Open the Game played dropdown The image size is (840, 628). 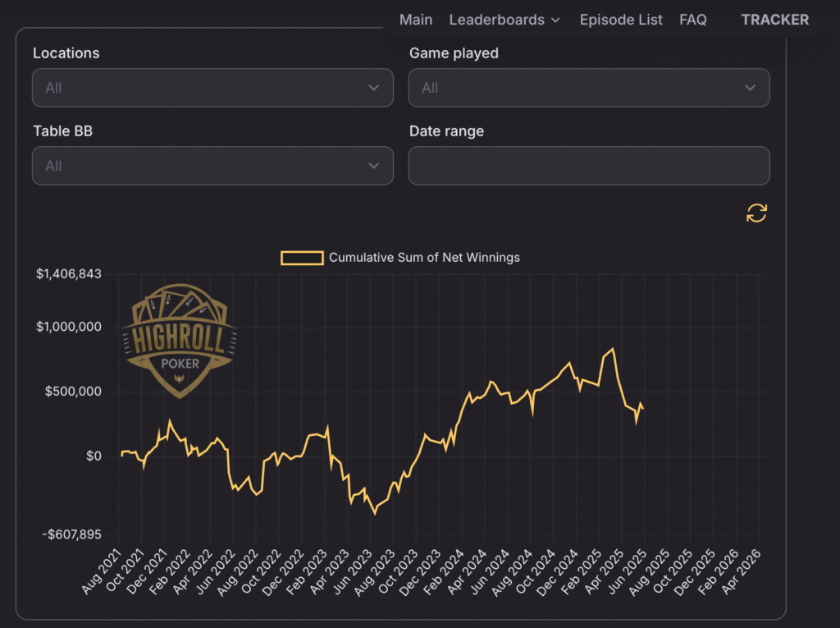click(589, 88)
